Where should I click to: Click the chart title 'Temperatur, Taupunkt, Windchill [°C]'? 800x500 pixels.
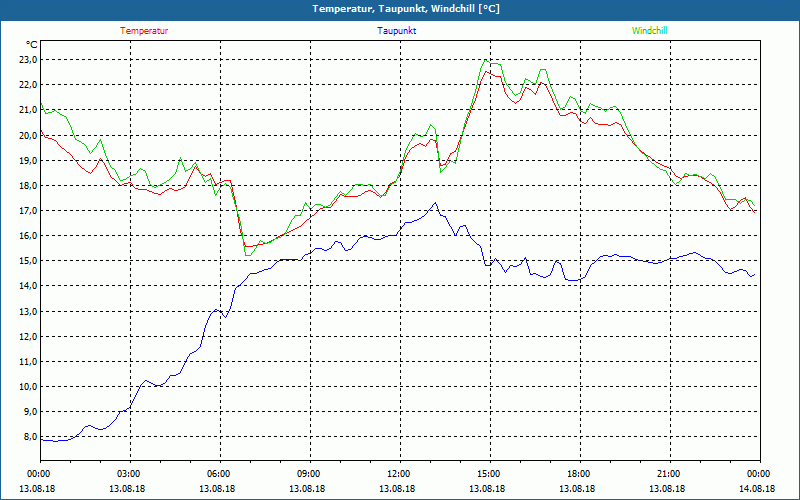406,9
